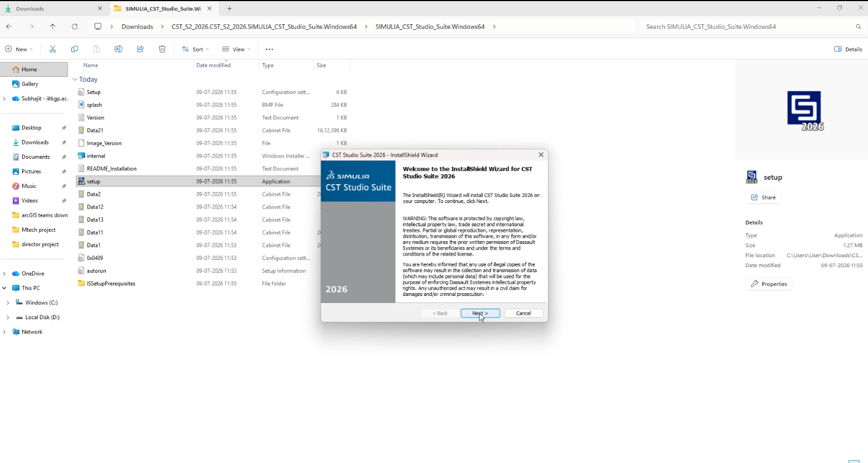Screen dimensions: 868x463
Task: Open Properties in the details pane
Action: point(769,284)
